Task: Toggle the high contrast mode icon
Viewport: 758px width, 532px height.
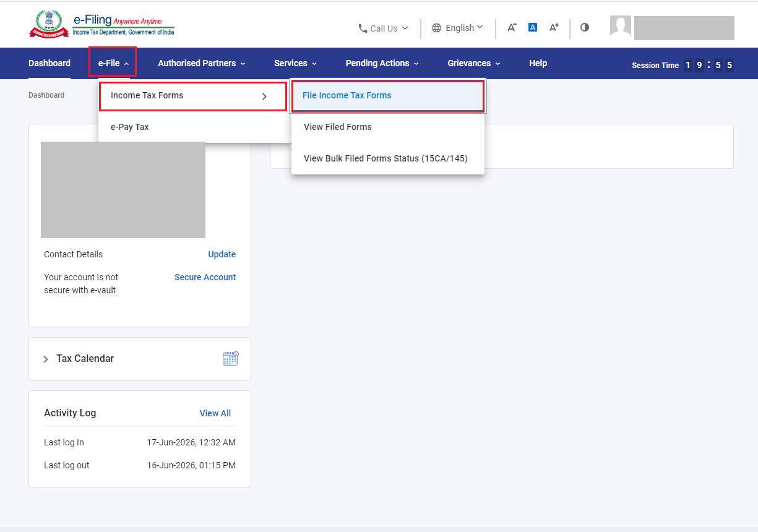Action: tap(585, 27)
